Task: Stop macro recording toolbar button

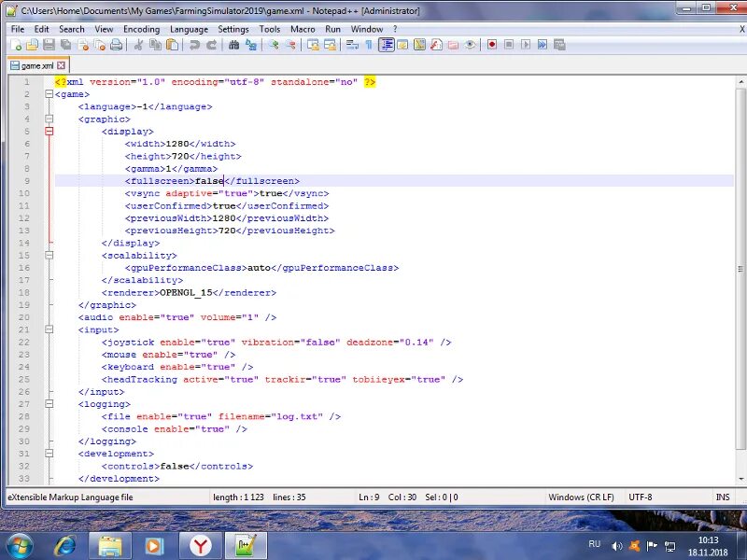Action: click(x=509, y=45)
